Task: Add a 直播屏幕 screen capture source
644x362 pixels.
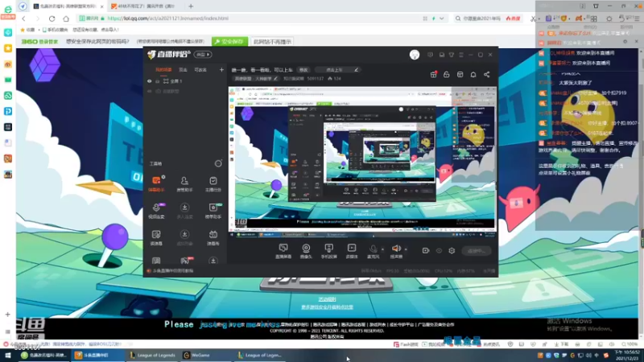Action: coord(283,251)
